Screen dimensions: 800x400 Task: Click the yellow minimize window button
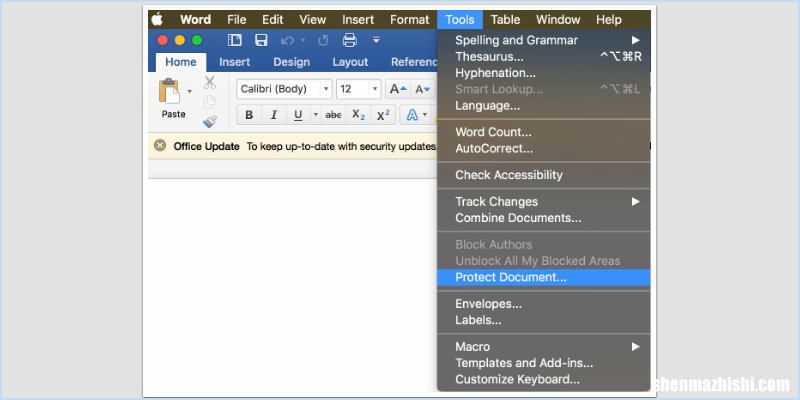180,40
